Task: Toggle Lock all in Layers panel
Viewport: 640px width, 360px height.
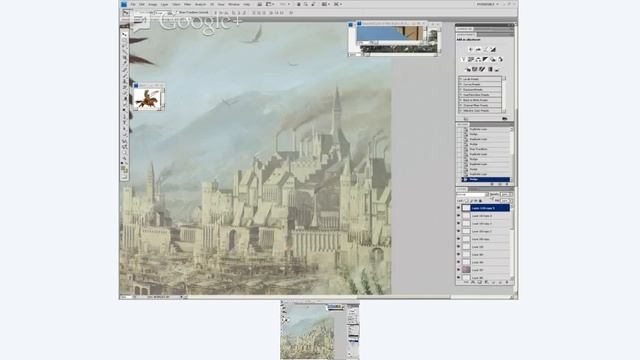Action: [x=480, y=201]
